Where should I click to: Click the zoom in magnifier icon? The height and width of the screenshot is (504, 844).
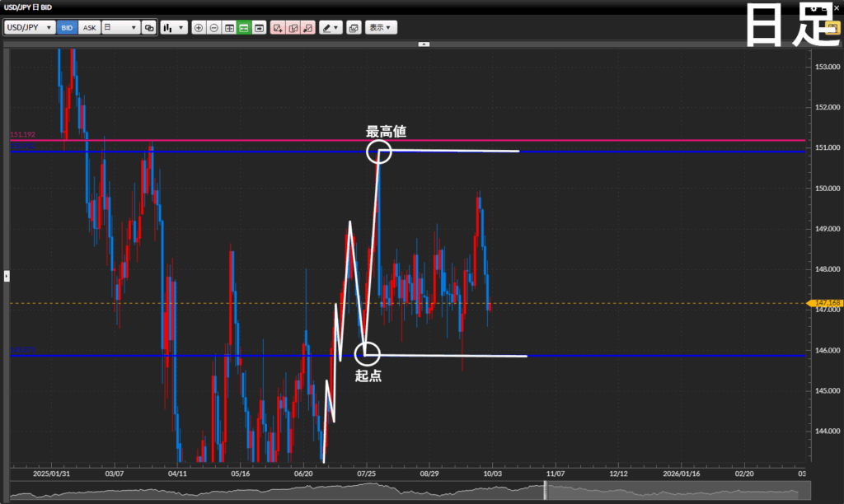coord(199,27)
